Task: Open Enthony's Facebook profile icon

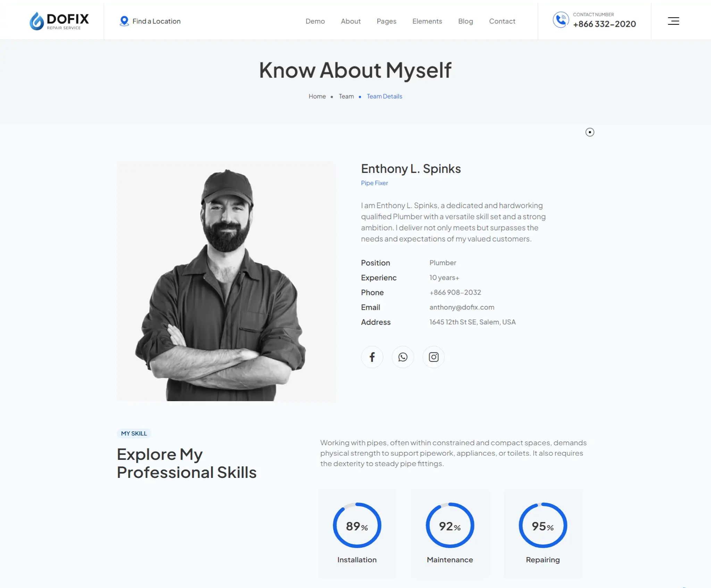Action: pyautogui.click(x=372, y=357)
